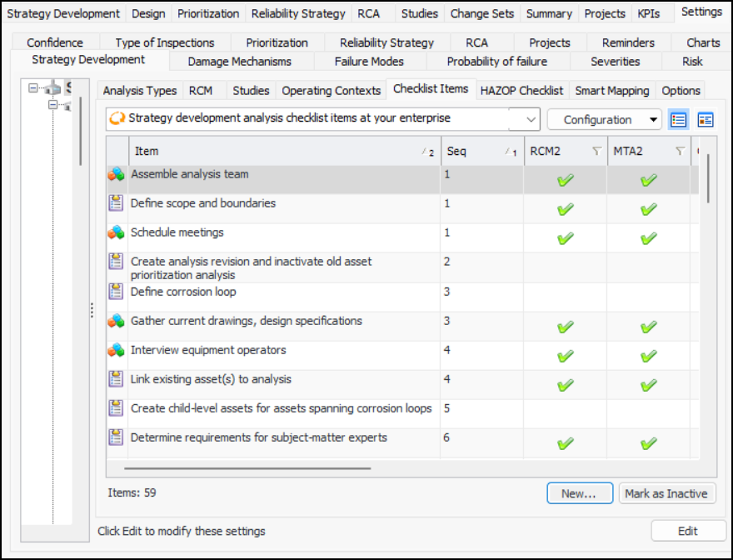Click the horizontal scrollbar under the grid
The height and width of the screenshot is (560, 733).
(250, 468)
